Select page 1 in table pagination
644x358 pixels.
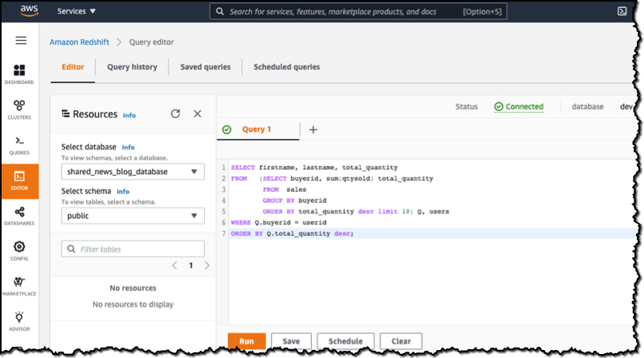191,265
